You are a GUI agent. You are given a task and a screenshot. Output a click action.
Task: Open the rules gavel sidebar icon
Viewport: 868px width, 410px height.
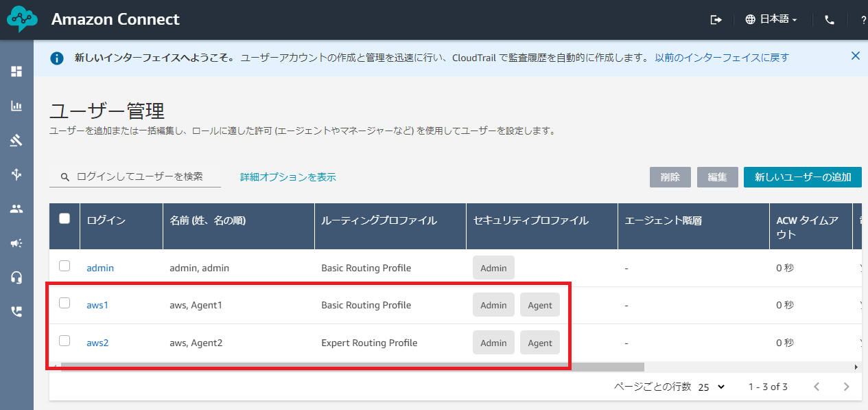[16, 140]
